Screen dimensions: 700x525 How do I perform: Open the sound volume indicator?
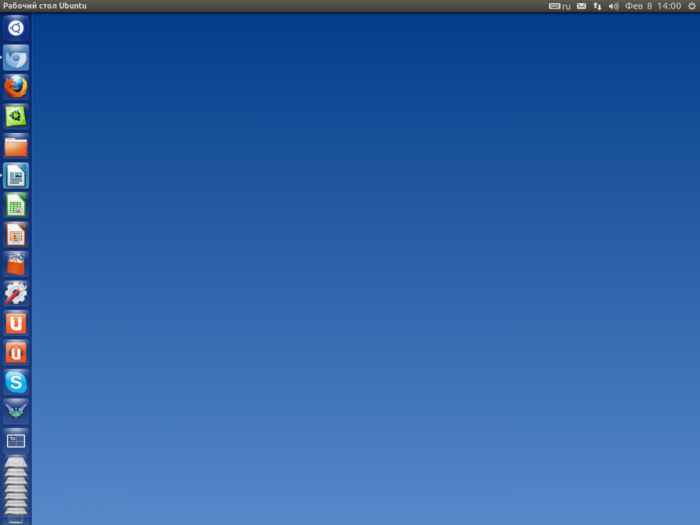[x=614, y=6]
